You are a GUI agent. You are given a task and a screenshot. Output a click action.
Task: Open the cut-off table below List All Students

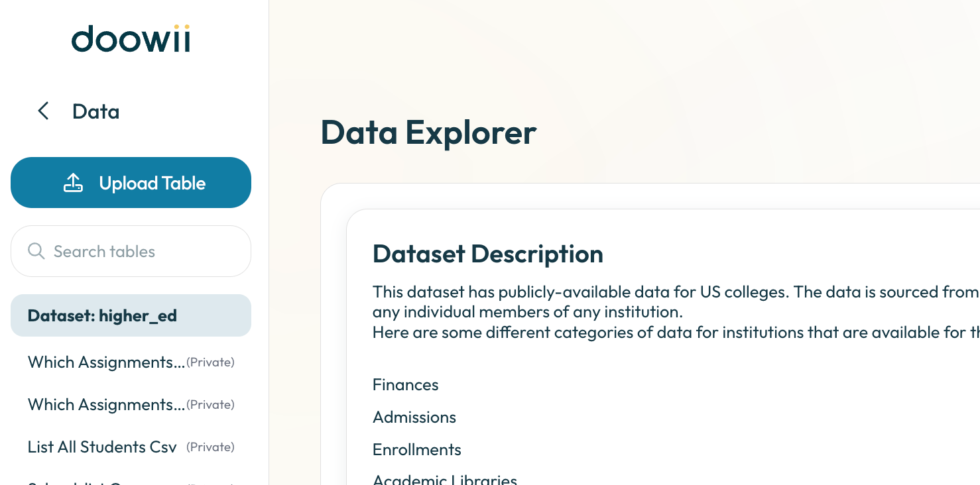click(x=106, y=482)
